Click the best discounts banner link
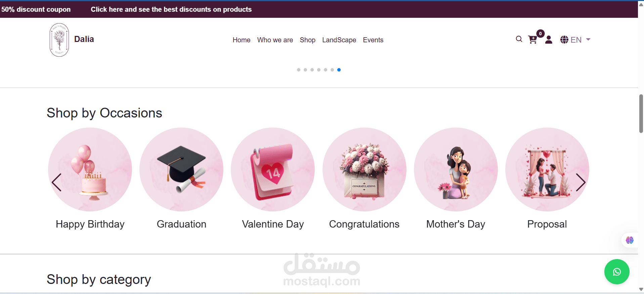The image size is (644, 294). (x=171, y=9)
